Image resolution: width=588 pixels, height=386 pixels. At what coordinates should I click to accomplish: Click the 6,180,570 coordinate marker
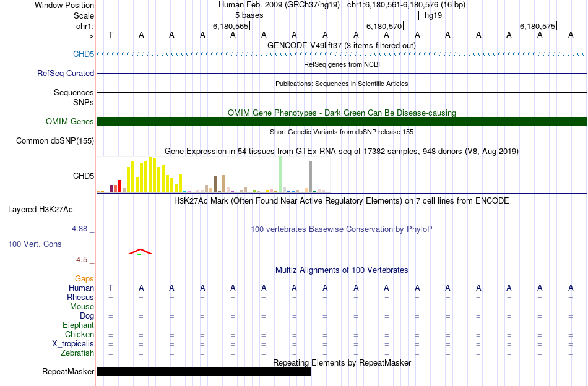(384, 26)
